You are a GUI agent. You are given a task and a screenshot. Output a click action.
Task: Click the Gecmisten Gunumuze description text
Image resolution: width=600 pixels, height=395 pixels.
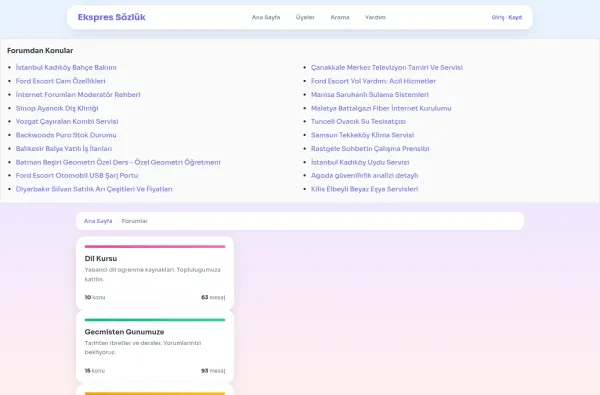(143, 348)
